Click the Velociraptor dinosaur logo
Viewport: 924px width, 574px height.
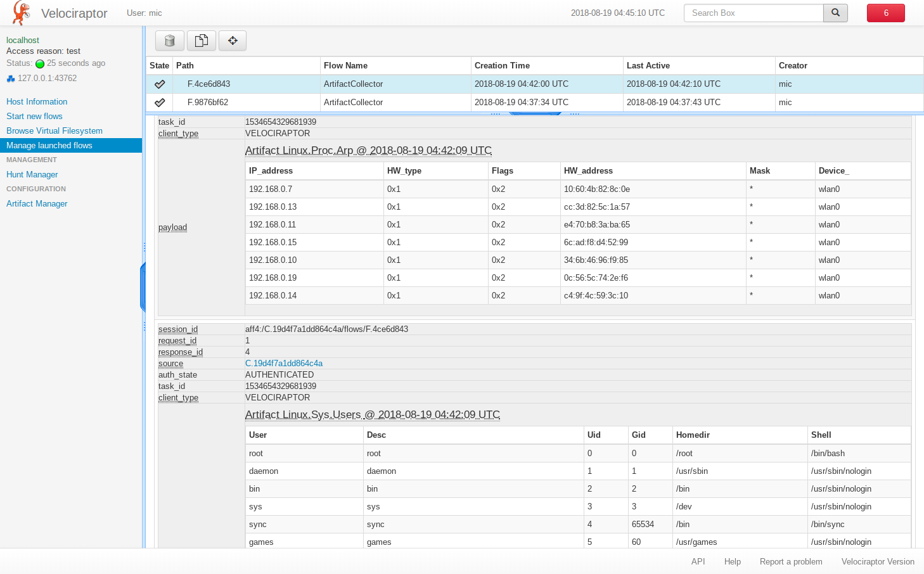coord(22,13)
